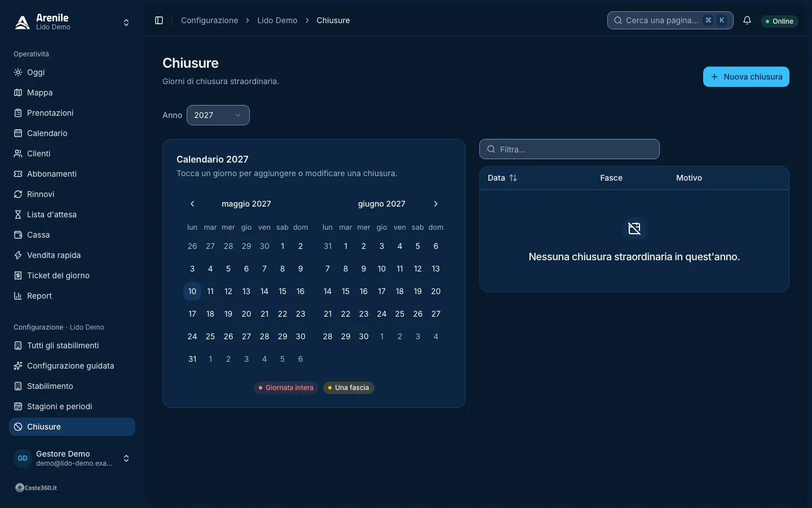Select 15 giugno 2027 in calendar
Screen dimensions: 812x508
tap(346, 291)
